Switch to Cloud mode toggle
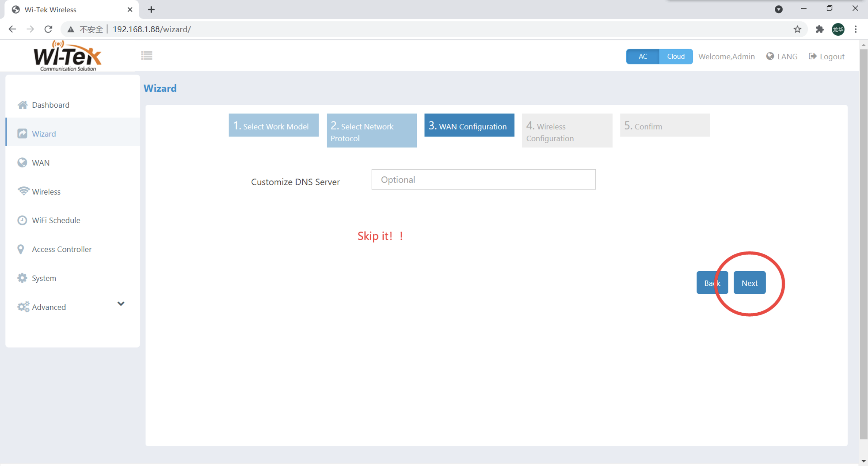 [x=675, y=56]
